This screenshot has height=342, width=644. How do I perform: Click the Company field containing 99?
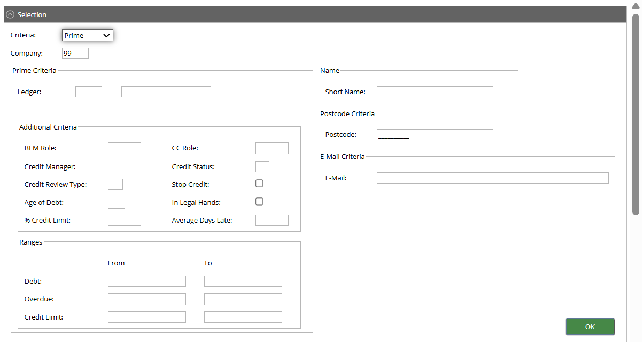(x=75, y=54)
